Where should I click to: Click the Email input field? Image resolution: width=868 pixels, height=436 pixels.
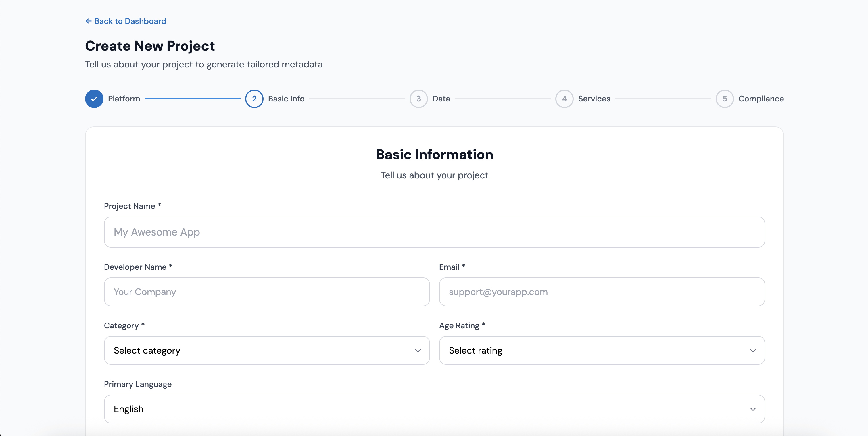click(x=602, y=292)
